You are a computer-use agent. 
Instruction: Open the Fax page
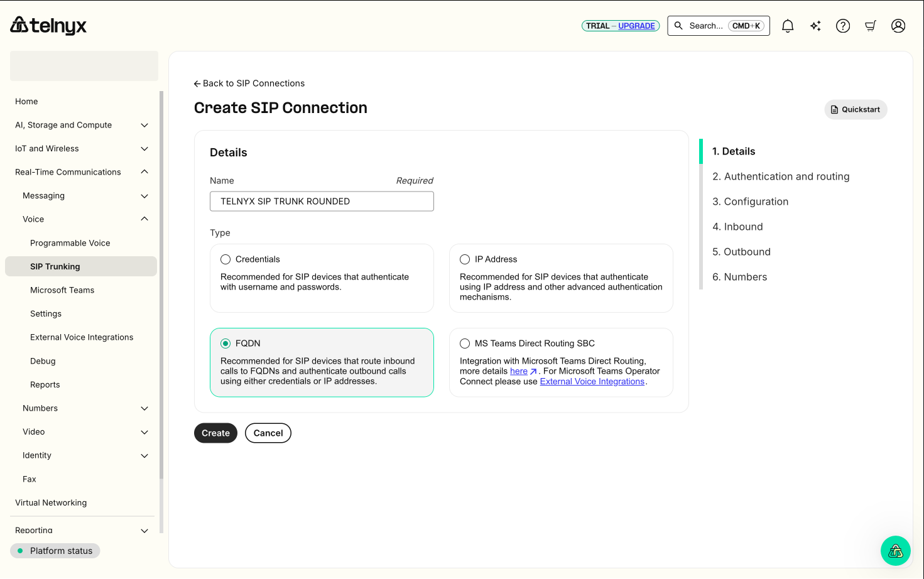click(30, 479)
